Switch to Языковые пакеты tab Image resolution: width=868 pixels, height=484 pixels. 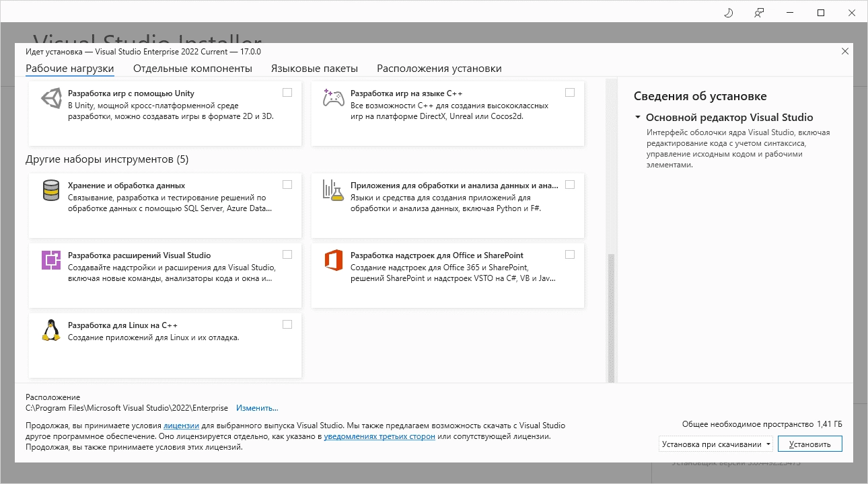pyautogui.click(x=314, y=69)
